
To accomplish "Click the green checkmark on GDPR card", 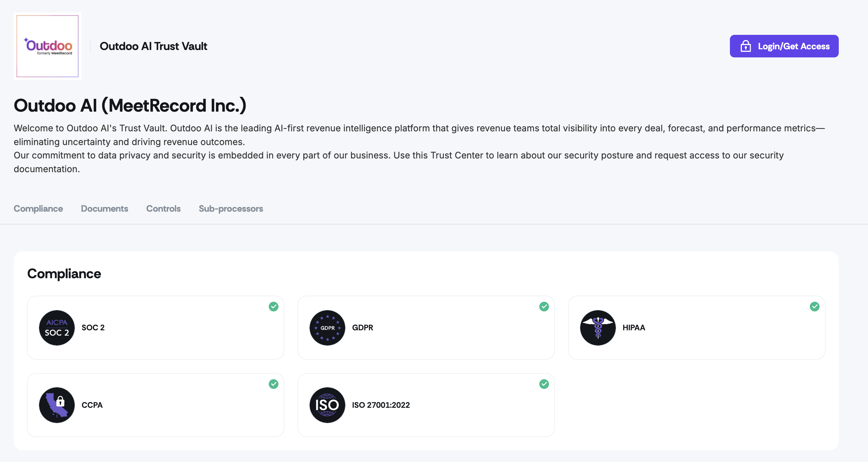I will pyautogui.click(x=544, y=307).
